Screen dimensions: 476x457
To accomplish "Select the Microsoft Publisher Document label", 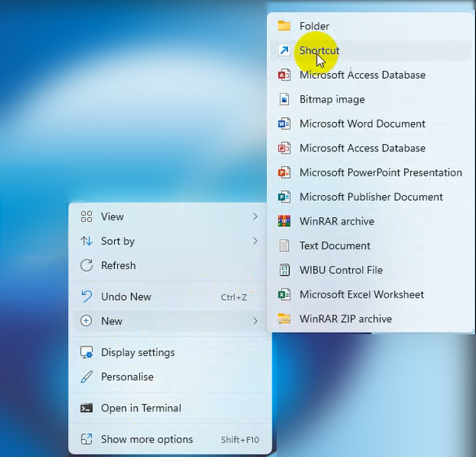I will (x=371, y=197).
